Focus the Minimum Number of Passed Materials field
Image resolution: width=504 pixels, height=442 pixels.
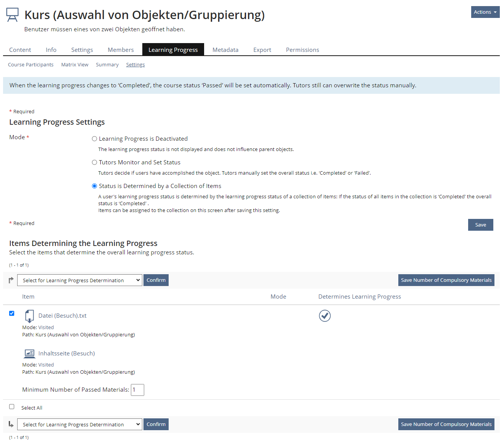137,390
